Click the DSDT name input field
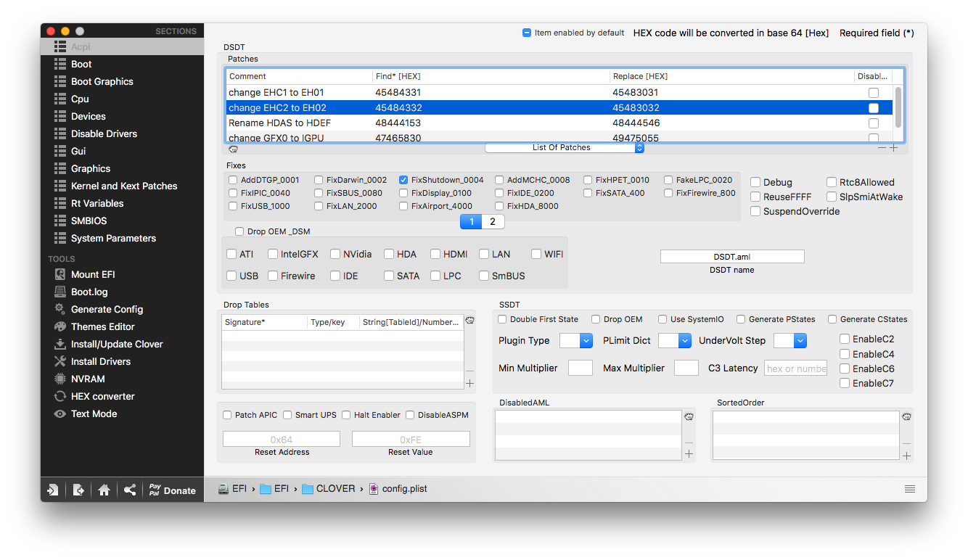968x560 pixels. tap(731, 256)
